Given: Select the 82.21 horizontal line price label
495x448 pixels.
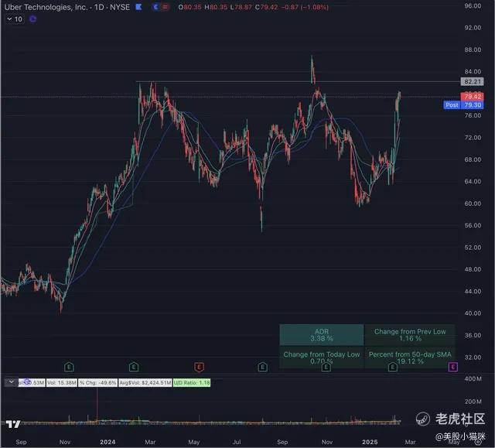Looking at the screenshot, I should click(x=473, y=81).
